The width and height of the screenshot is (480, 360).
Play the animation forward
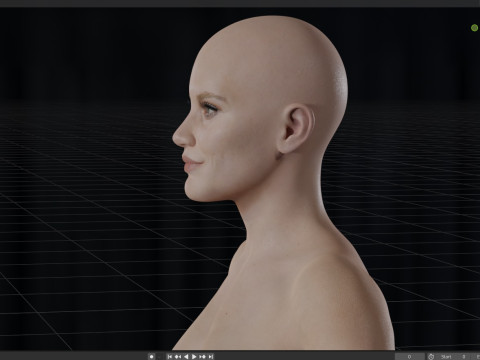(194, 357)
